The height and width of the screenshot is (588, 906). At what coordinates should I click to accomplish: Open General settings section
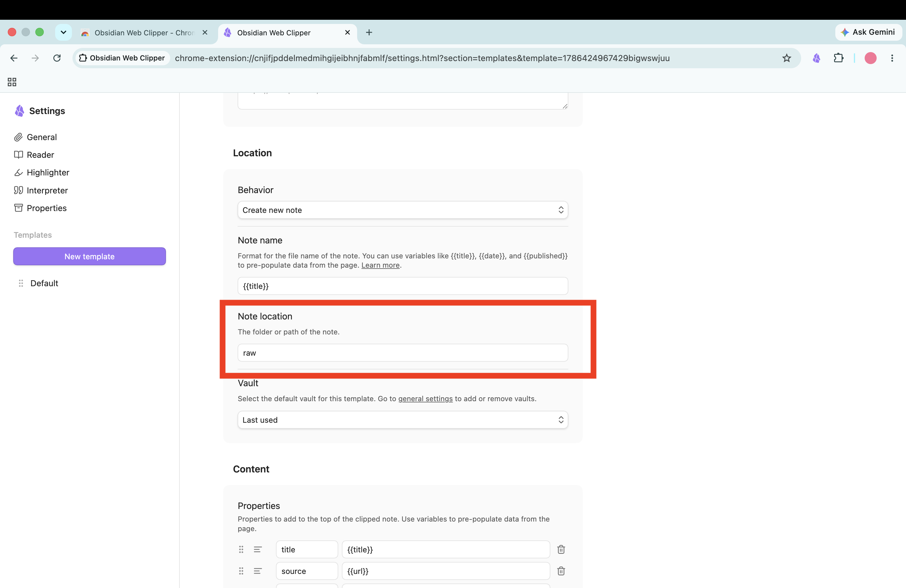click(35, 137)
